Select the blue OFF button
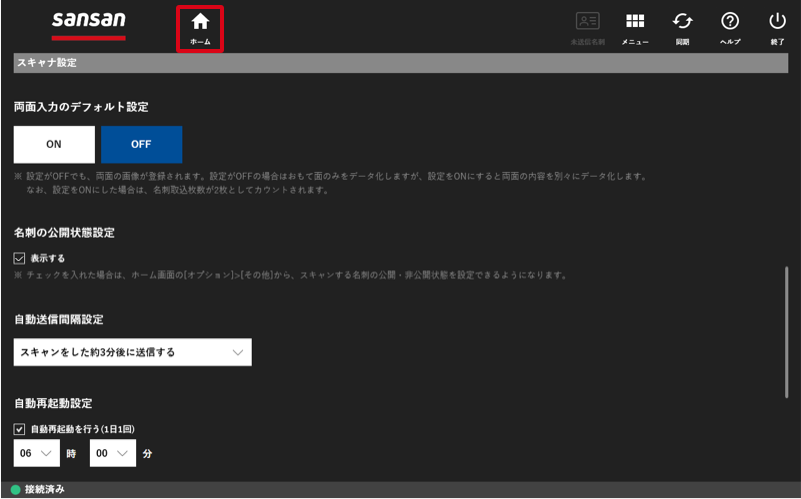The width and height of the screenshot is (801, 499). 142,145
